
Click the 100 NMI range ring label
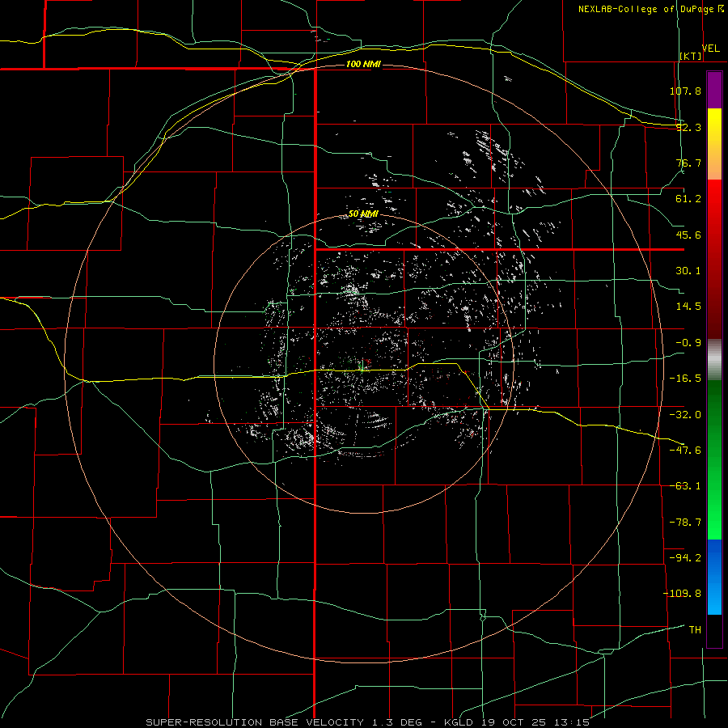363,64
